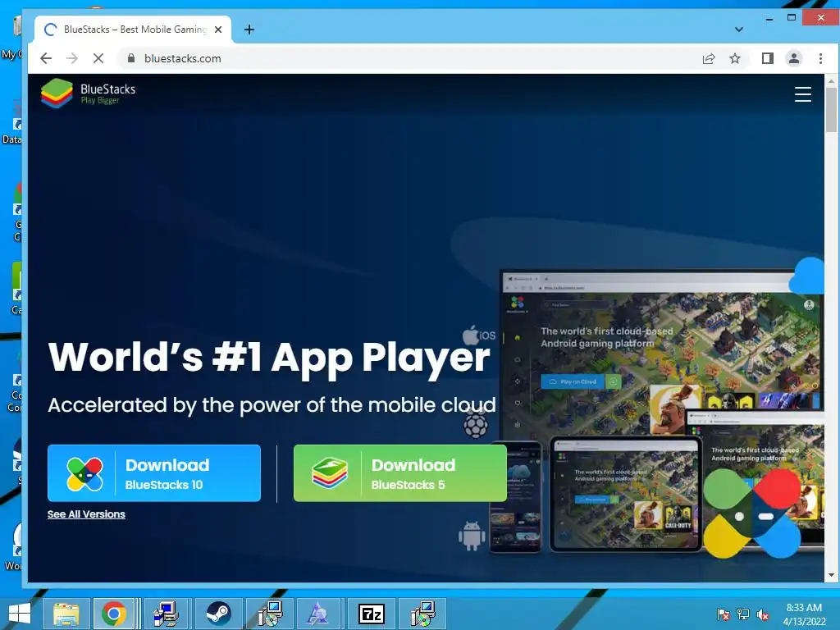Open a new tab with the plus button
Viewport: 840px width, 630px height.
click(x=249, y=30)
